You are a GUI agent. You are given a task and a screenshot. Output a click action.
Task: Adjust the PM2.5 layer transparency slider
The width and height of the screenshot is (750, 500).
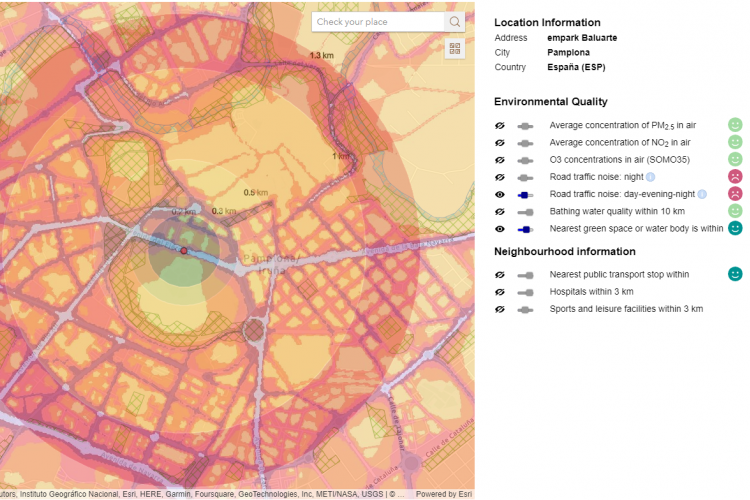[x=525, y=126]
